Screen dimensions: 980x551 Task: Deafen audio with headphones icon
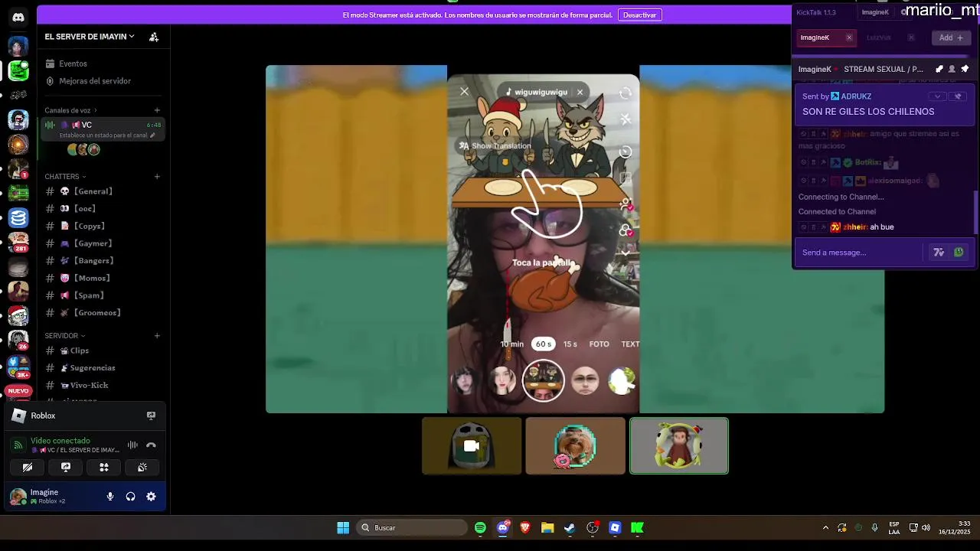pyautogui.click(x=130, y=497)
